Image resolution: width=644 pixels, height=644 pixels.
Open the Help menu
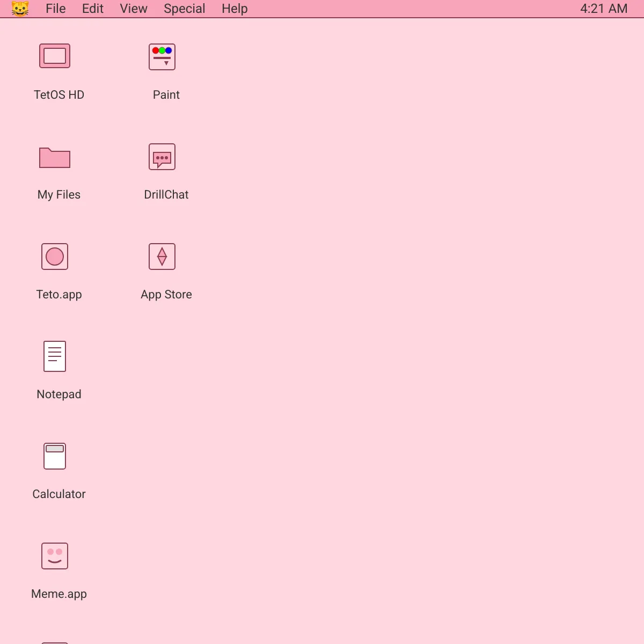pos(235,9)
